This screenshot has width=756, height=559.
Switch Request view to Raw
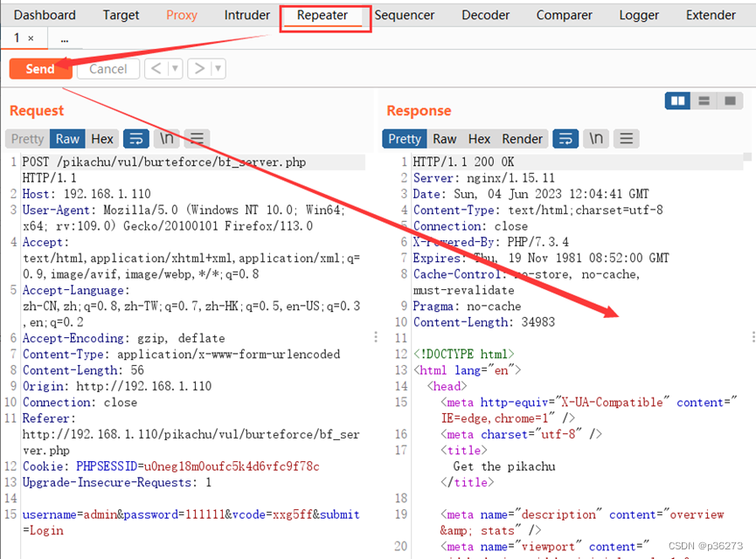tap(67, 139)
